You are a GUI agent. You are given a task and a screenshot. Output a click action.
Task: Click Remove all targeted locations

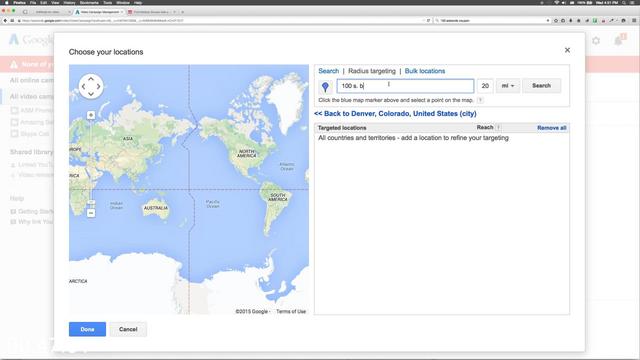551,128
